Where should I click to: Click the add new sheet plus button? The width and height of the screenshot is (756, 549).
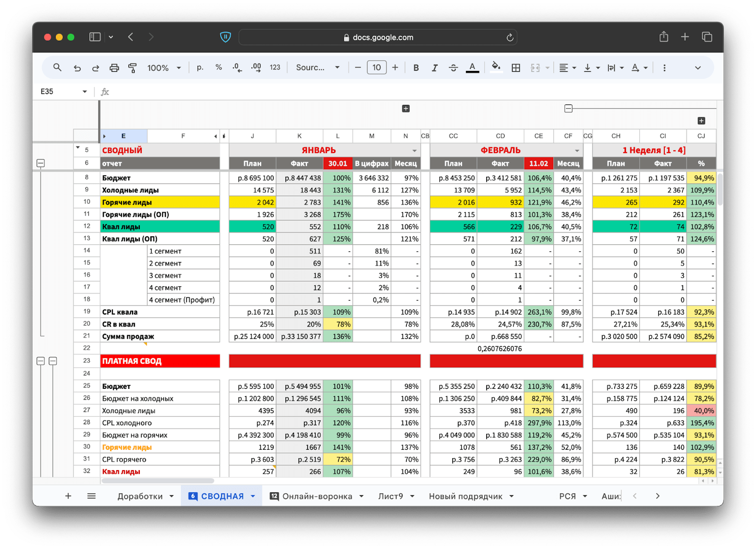pos(68,496)
